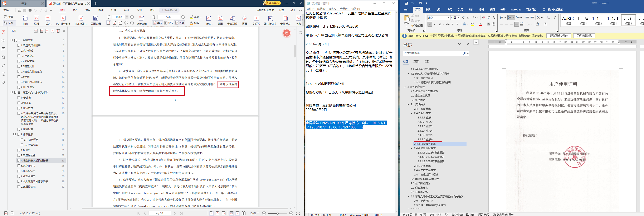Launch the 全文翻译 full-text translation tool
This screenshot has width=644, height=216.
click(x=232, y=20)
